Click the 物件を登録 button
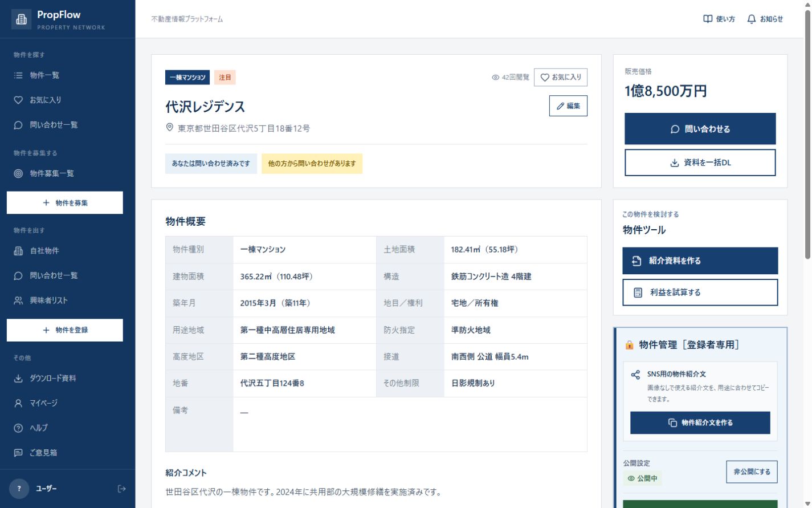 coord(65,330)
